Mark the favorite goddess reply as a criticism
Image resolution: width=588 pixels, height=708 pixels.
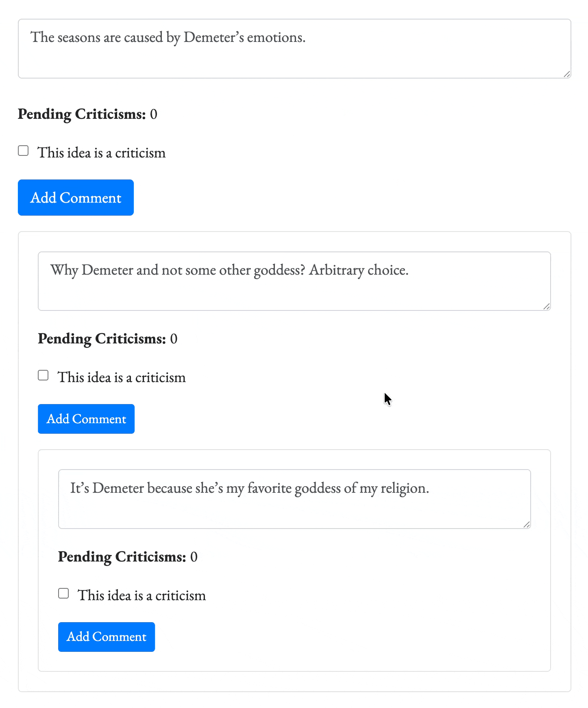[x=63, y=593]
